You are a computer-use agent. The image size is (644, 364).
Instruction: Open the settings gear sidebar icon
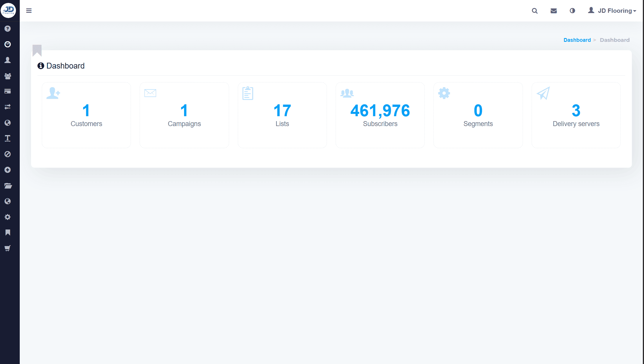click(8, 217)
